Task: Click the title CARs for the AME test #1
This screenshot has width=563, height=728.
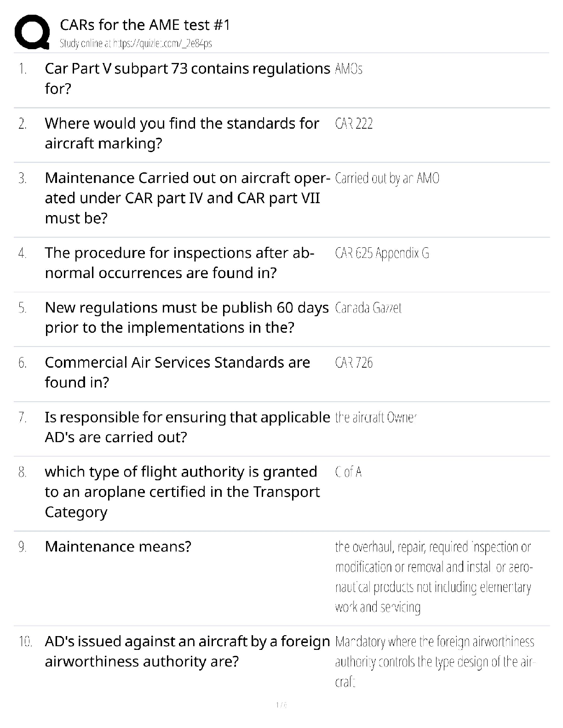Action: (145, 25)
